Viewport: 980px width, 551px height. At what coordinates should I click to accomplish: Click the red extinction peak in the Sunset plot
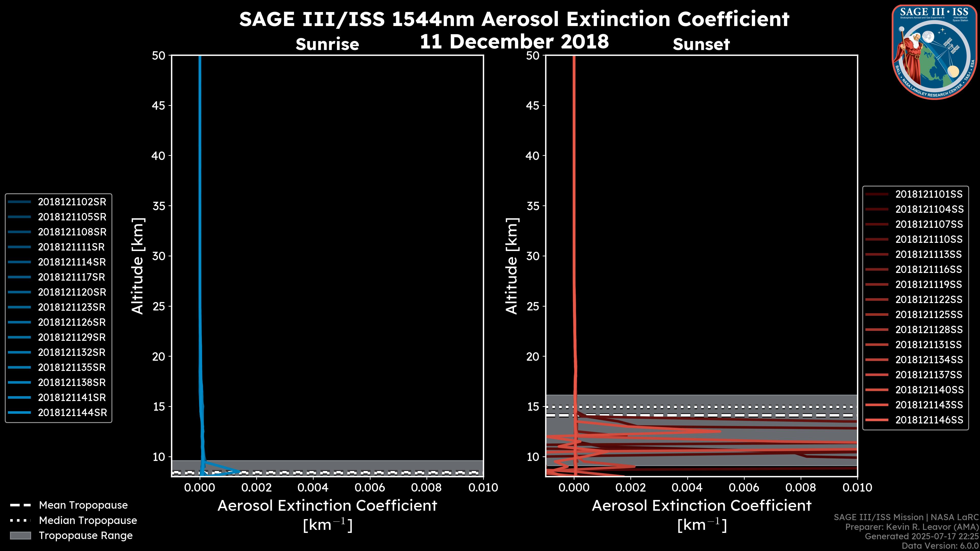click(717, 431)
